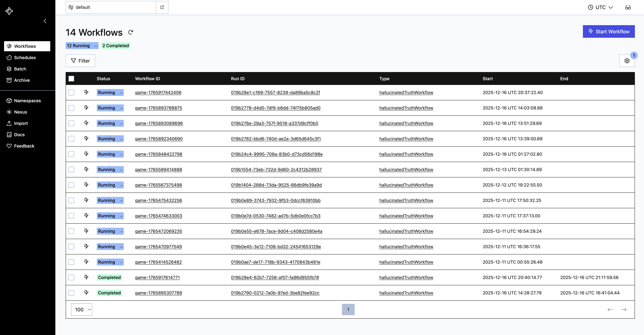Open Schedules in the sidebar

click(27, 58)
